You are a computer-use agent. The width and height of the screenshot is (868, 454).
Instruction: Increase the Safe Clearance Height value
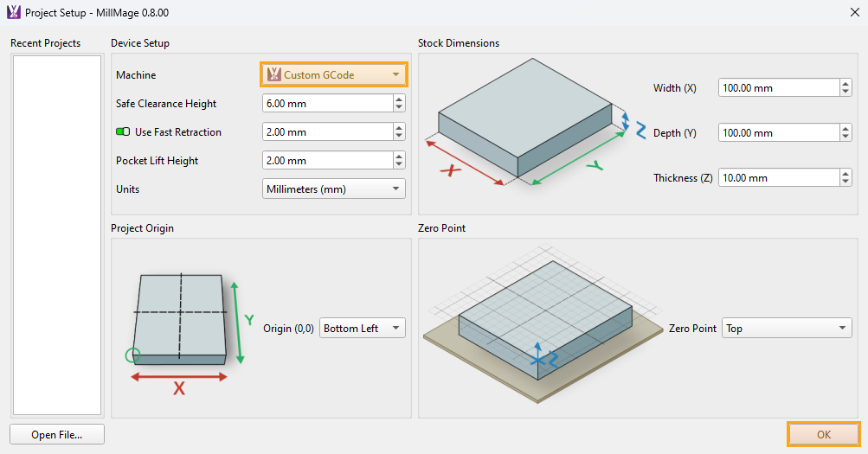coord(399,99)
